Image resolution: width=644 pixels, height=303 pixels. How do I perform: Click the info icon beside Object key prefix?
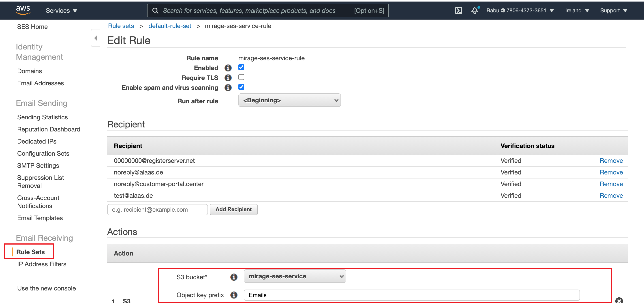[x=234, y=295]
